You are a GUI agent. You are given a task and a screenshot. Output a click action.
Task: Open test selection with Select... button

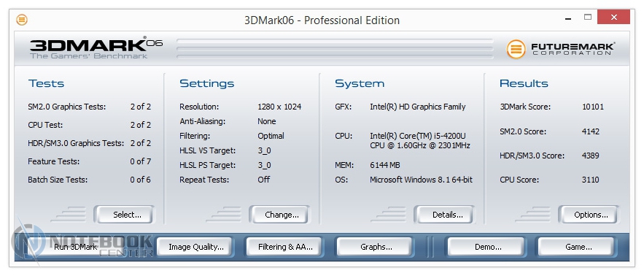click(124, 215)
